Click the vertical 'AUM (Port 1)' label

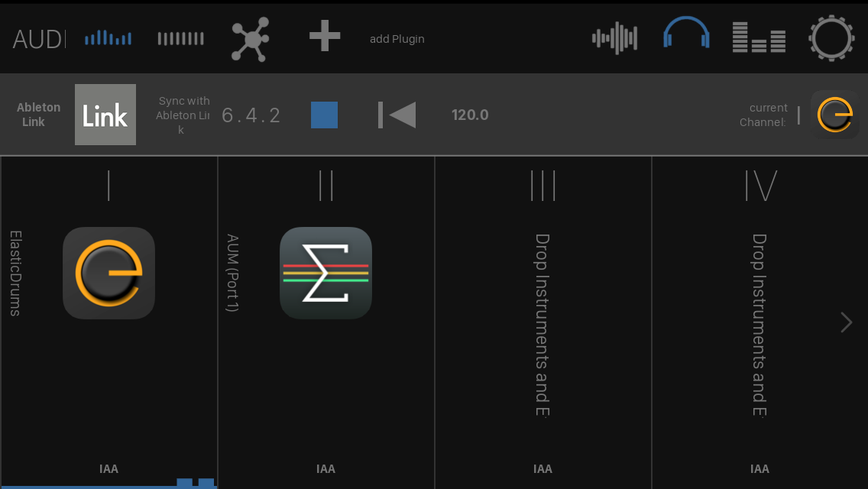click(232, 273)
